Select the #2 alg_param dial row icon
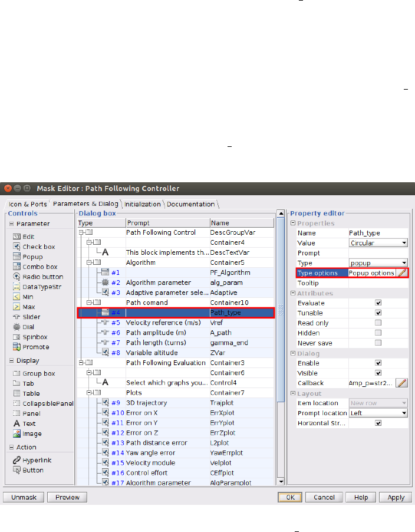This screenshot has height=532, width=415. click(x=106, y=283)
